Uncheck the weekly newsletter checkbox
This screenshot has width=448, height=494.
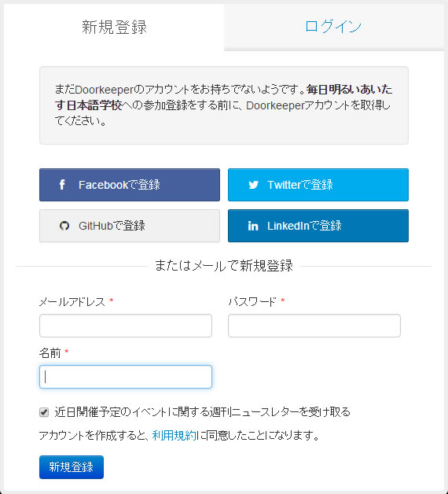click(x=44, y=412)
